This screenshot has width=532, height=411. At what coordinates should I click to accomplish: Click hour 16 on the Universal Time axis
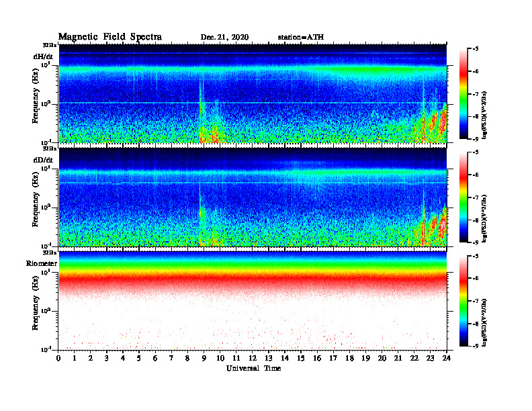(317, 358)
